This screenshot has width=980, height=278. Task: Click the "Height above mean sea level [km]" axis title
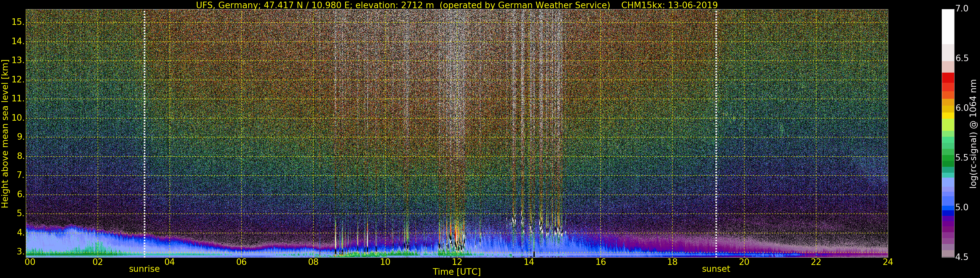[5, 134]
